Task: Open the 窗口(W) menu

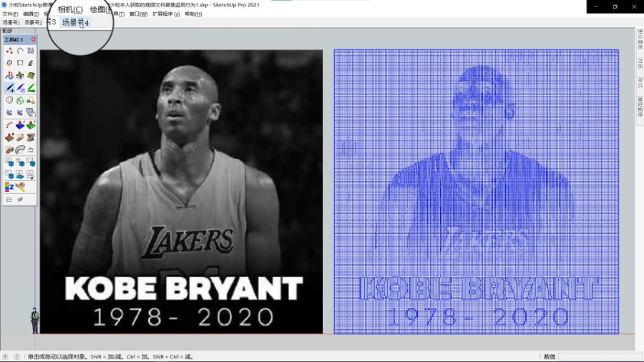Action: tap(138, 14)
